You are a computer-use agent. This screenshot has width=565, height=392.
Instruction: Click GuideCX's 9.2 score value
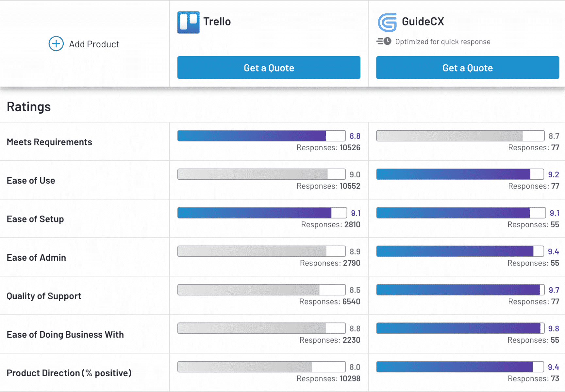pos(554,175)
